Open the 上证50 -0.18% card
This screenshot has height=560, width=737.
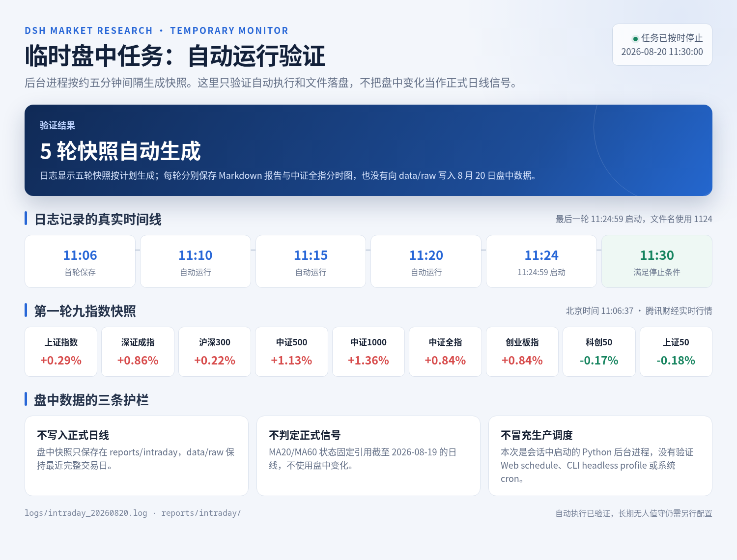676,352
